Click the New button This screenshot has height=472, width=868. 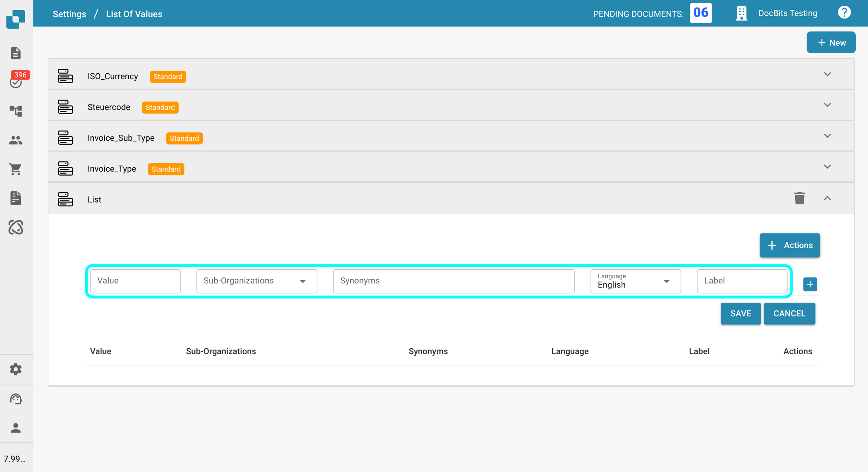[831, 43]
